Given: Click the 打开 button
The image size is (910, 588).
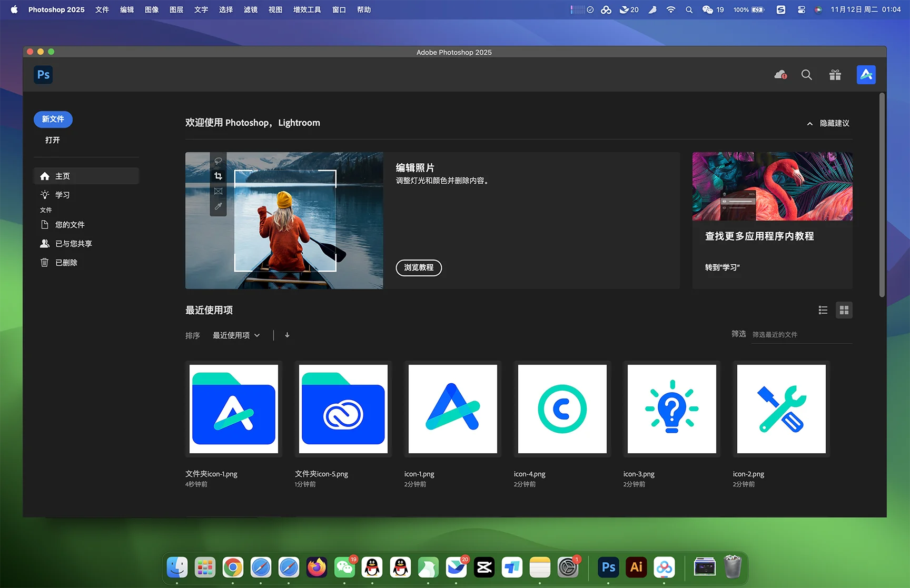Looking at the screenshot, I should coord(53,140).
